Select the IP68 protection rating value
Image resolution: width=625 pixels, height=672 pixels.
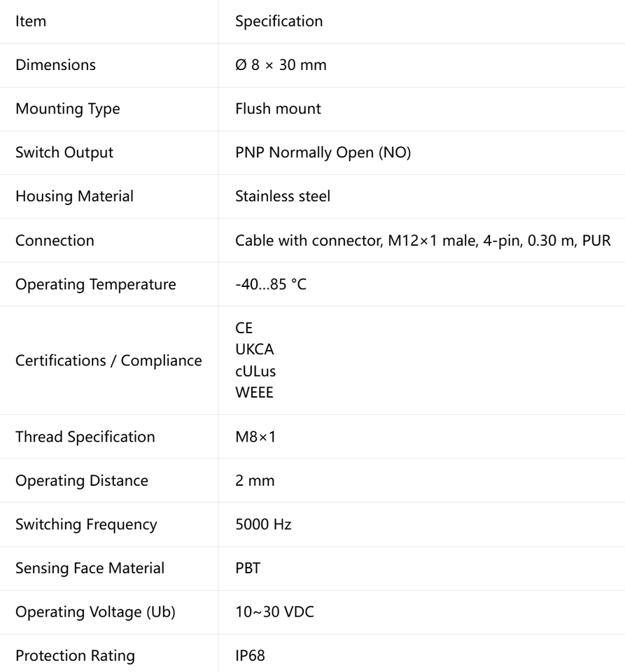pos(250,656)
